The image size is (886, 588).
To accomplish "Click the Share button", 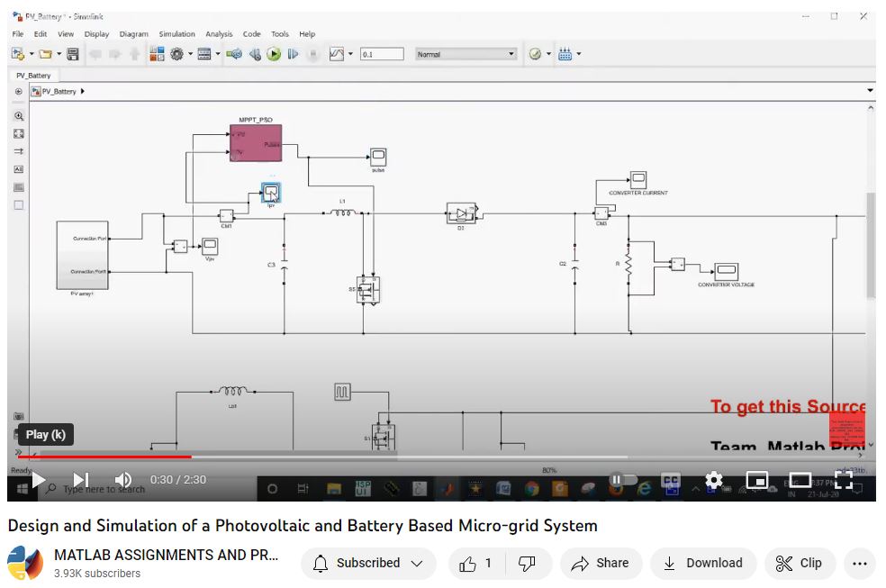I will [601, 563].
